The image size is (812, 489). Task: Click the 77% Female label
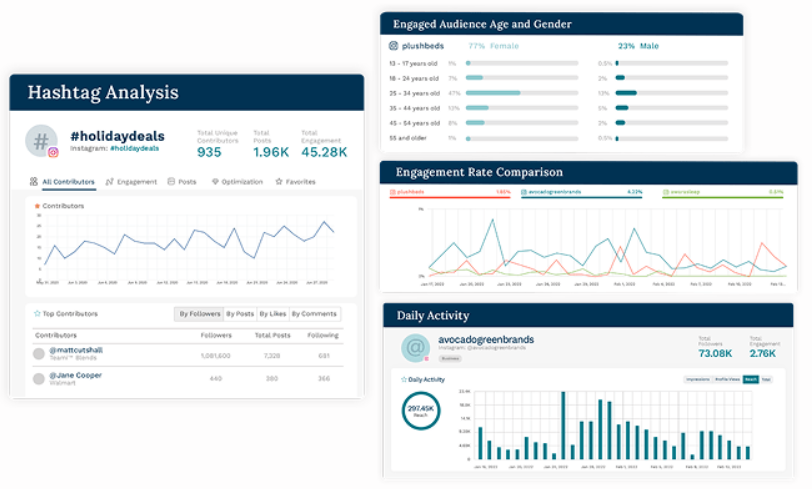493,46
